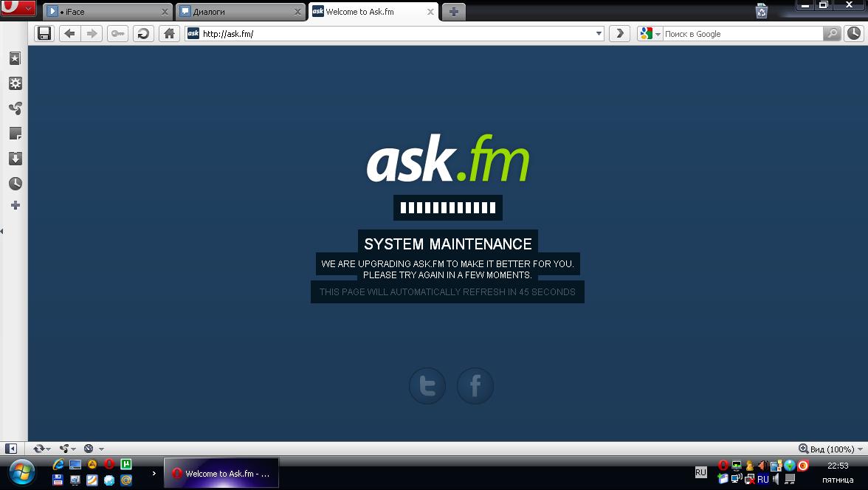Select Welcome to Ask.fm taskbar button
The width and height of the screenshot is (868, 490).
pos(221,473)
